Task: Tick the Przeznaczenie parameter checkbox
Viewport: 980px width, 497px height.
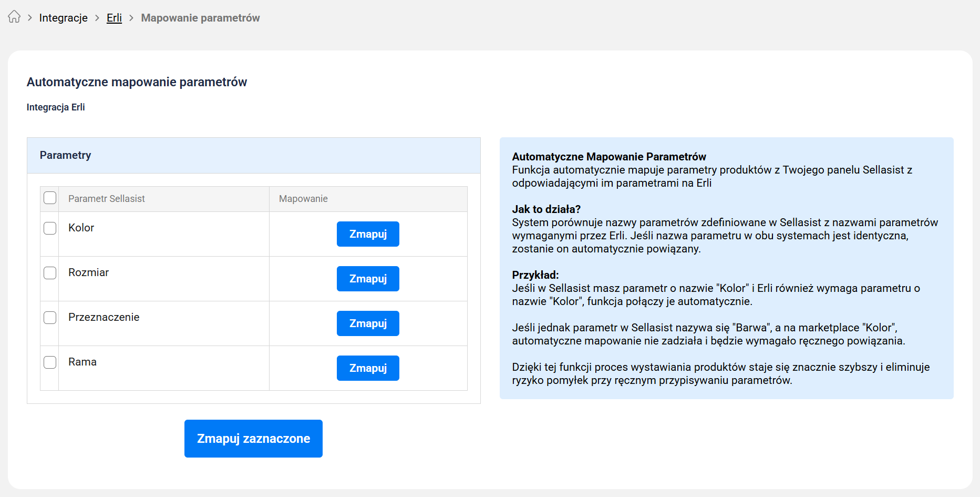Action: point(50,318)
